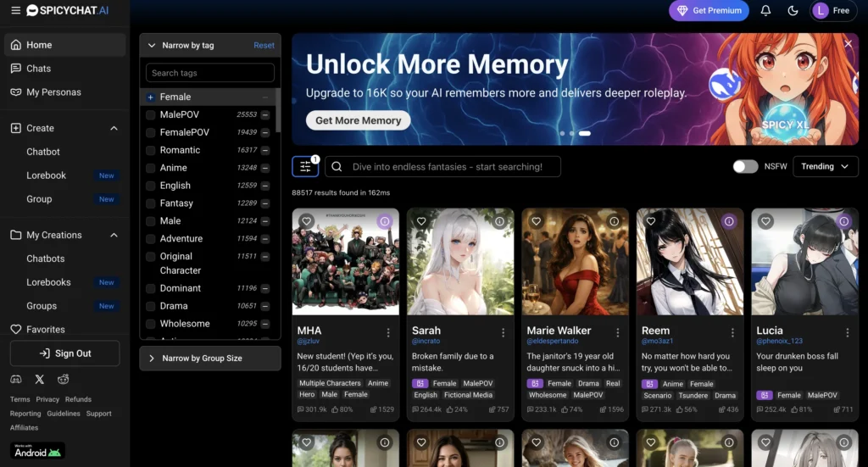The width and height of the screenshot is (868, 467).
Task: Open the filter settings icon beside search
Action: tap(305, 167)
